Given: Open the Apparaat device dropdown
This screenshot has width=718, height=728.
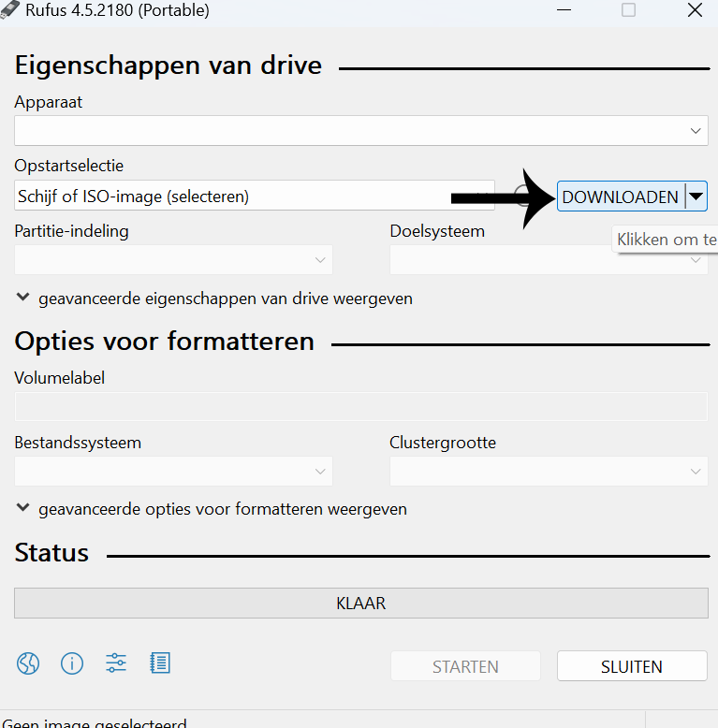Looking at the screenshot, I should (x=360, y=130).
